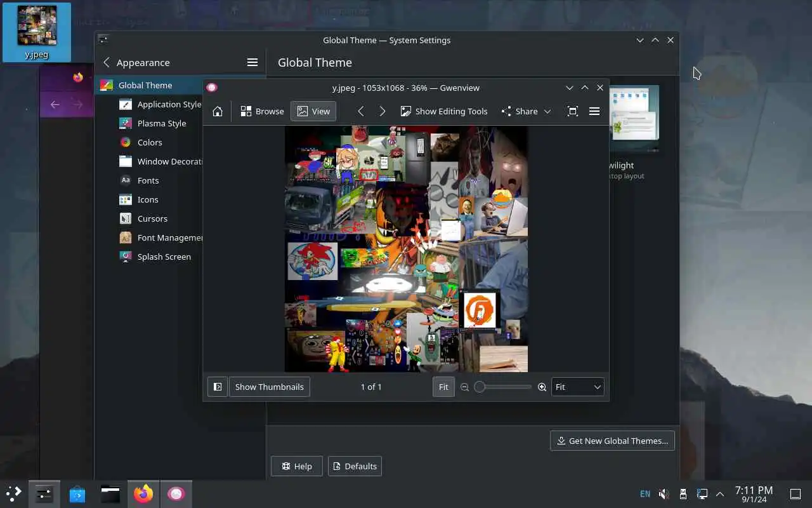The image size is (812, 508).
Task: Switch Gwenview to Browse mode
Action: click(x=262, y=111)
